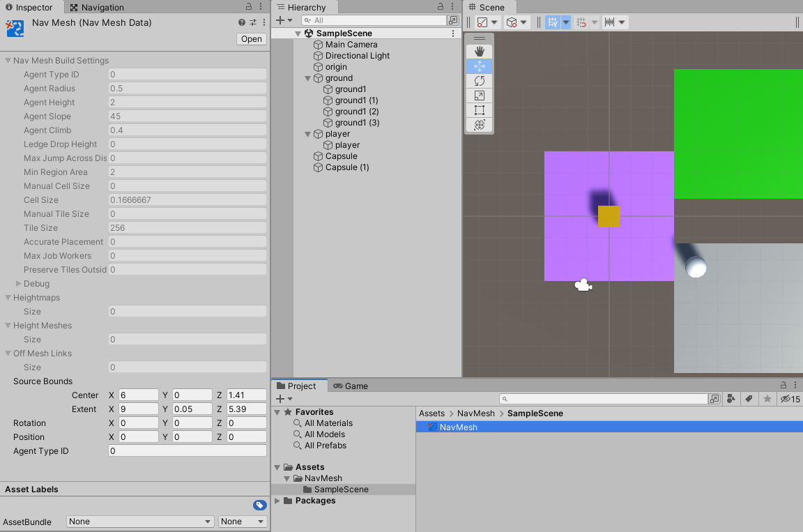
Task: Collapse the player parent in Hierarchy
Action: (x=308, y=134)
